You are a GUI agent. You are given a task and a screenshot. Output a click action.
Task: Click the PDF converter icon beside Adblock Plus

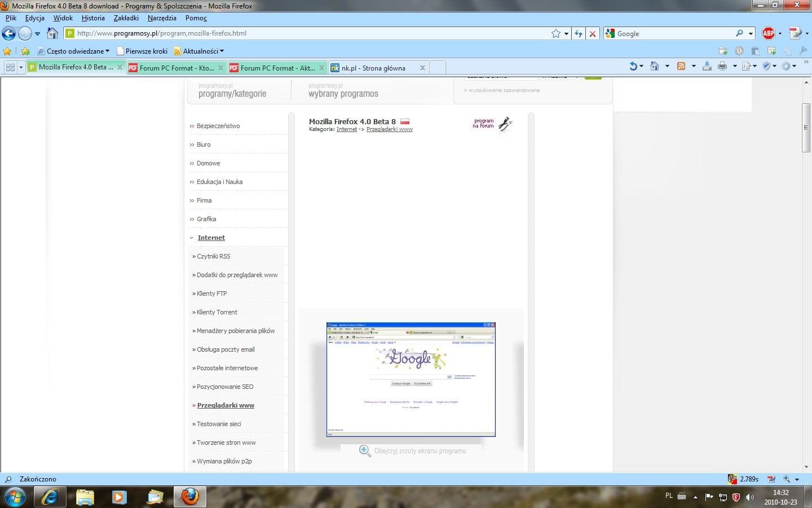point(795,33)
